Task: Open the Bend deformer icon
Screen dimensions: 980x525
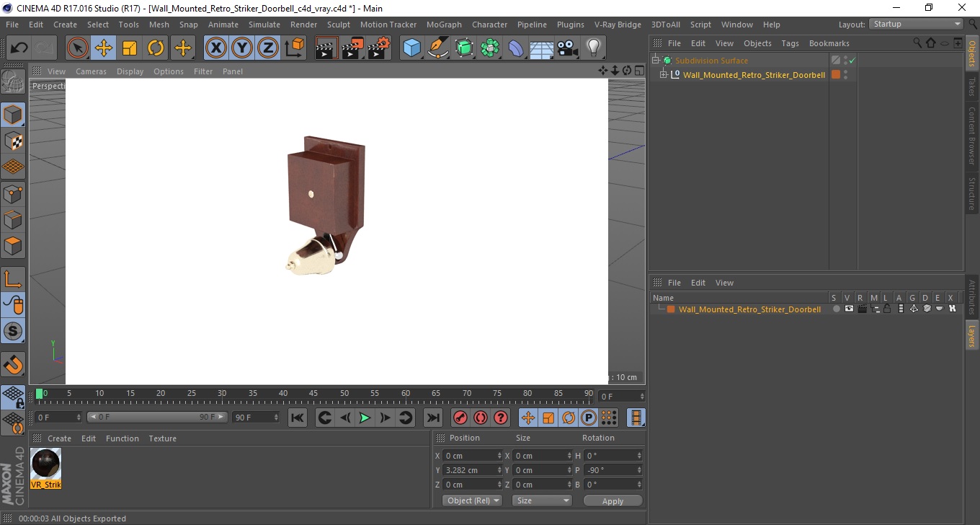Action: (x=516, y=48)
